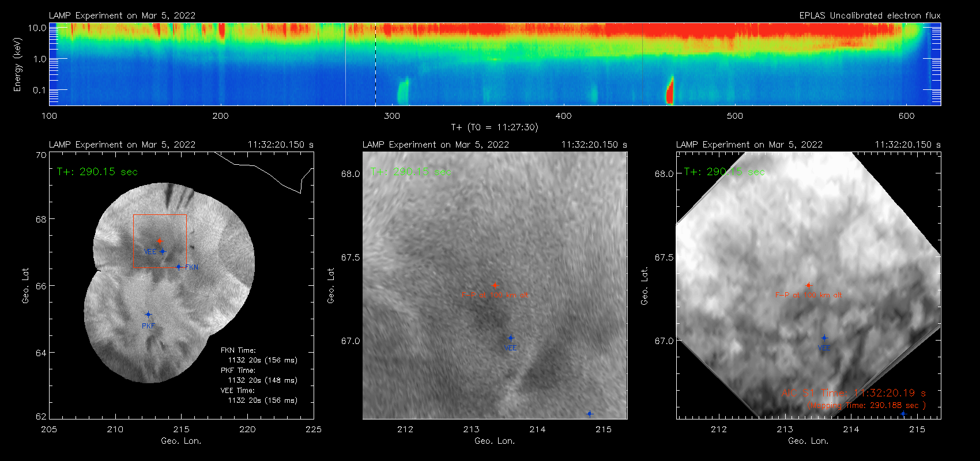Click the red low-energy burst near T+ 460
This screenshot has height=461, width=980.
(670, 90)
